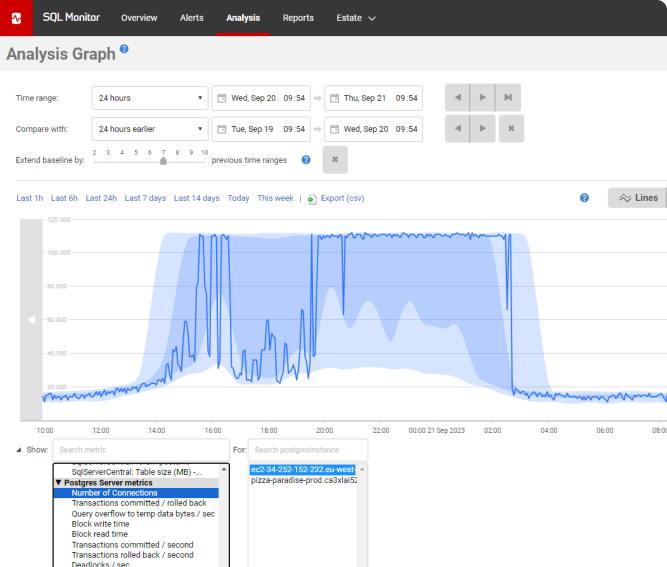Go to the Overview tab
667x567 pixels.
click(139, 18)
